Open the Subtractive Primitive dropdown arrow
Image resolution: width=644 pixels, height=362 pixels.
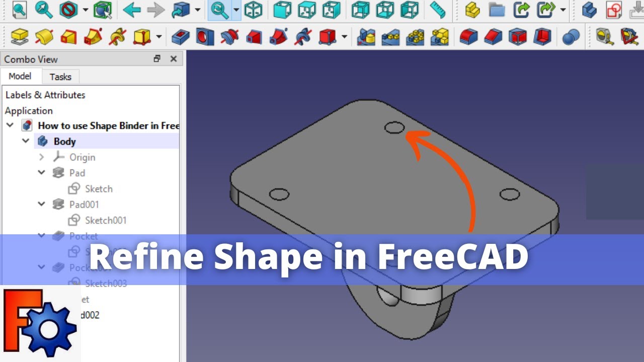coord(344,36)
